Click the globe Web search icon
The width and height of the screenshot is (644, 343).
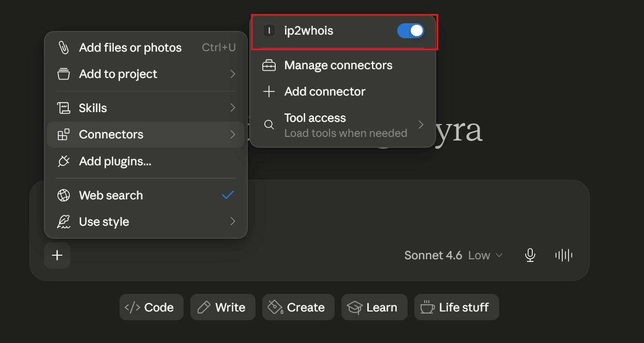64,195
